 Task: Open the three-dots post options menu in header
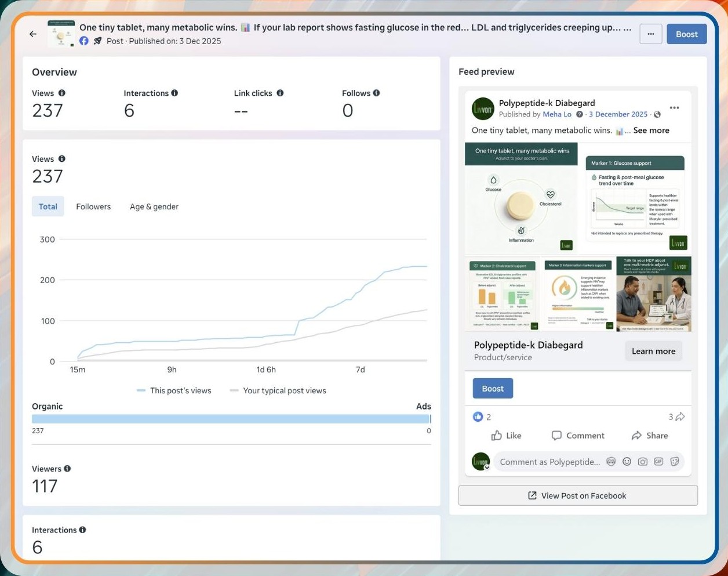coord(650,34)
